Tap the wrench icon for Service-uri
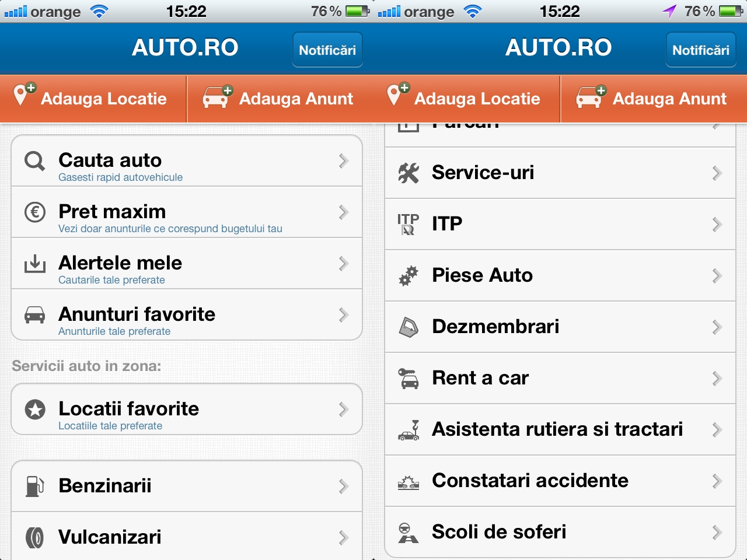This screenshot has height=560, width=747. coord(408,173)
